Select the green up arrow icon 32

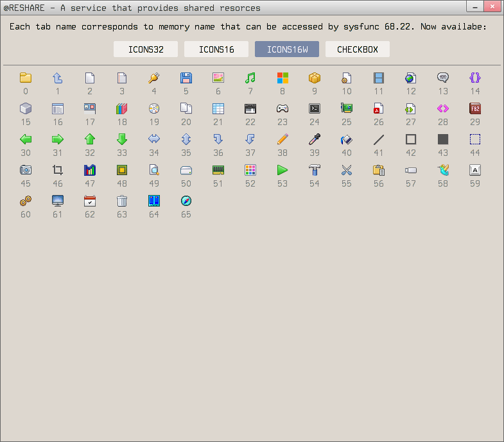coord(90,139)
